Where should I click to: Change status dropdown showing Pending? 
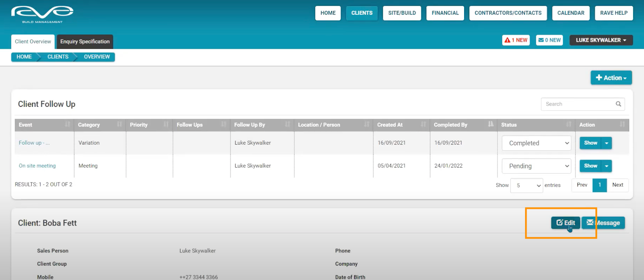(x=536, y=166)
